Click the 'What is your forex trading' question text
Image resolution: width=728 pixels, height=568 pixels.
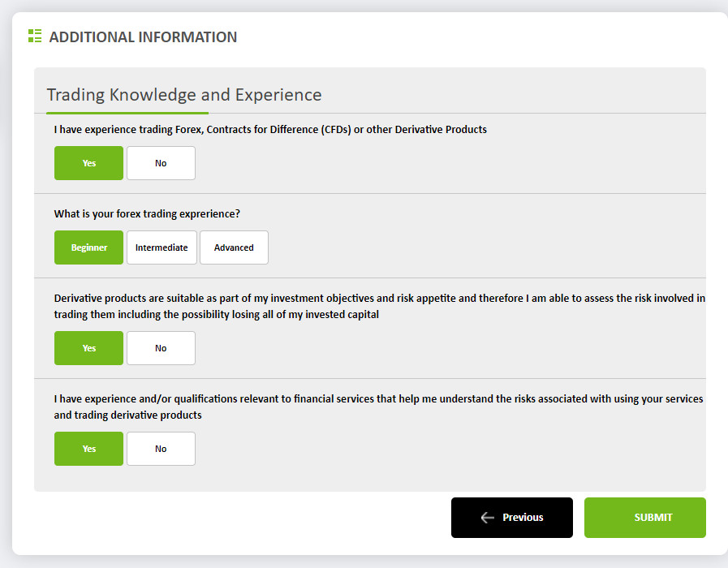147,214
